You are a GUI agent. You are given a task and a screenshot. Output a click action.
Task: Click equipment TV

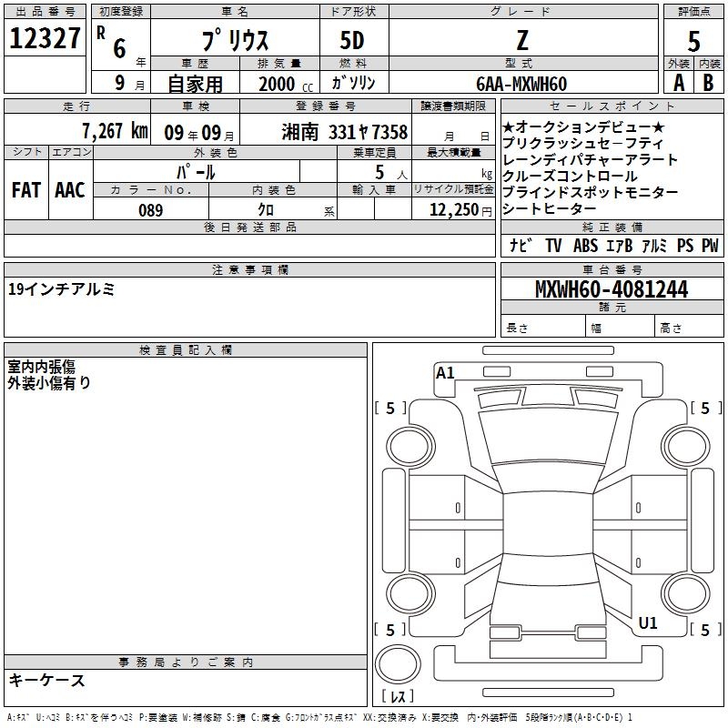click(553, 245)
